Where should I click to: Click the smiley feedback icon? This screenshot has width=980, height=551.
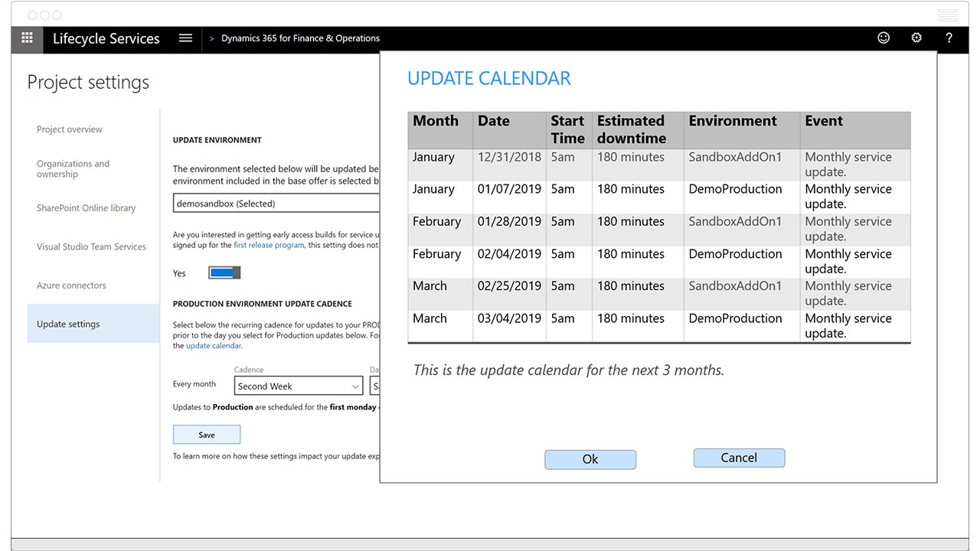[884, 37]
